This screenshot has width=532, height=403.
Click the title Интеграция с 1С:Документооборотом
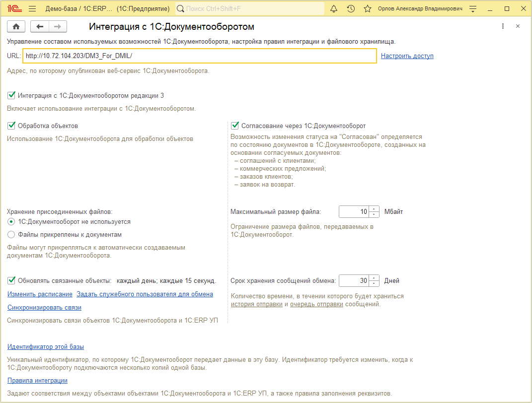pyautogui.click(x=172, y=26)
